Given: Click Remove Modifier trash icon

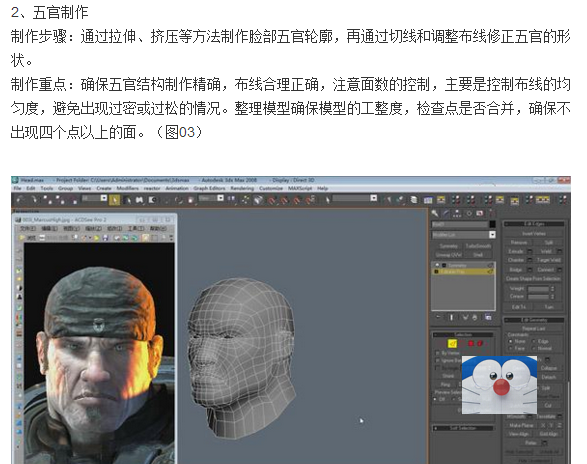Looking at the screenshot, I should [475, 317].
